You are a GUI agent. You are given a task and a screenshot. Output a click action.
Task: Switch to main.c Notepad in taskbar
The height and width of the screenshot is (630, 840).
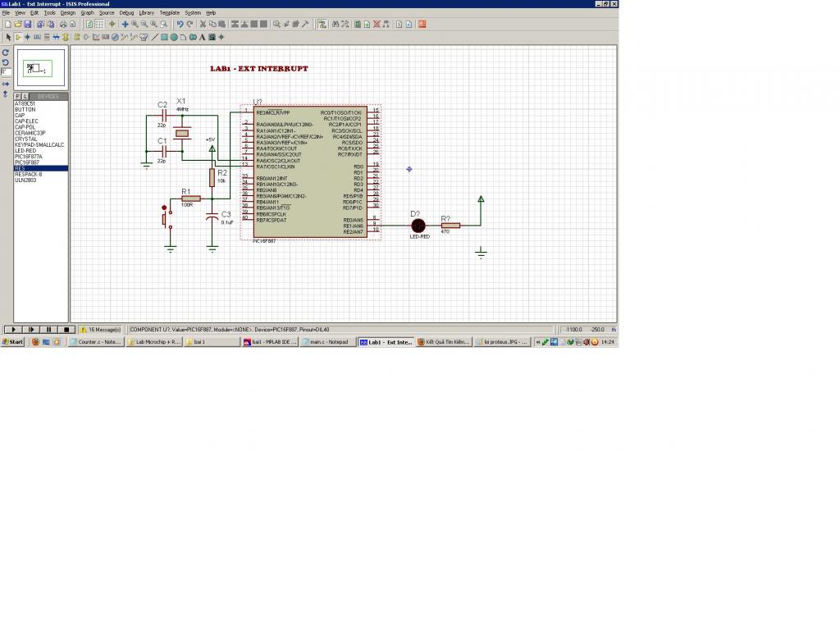(x=329, y=342)
